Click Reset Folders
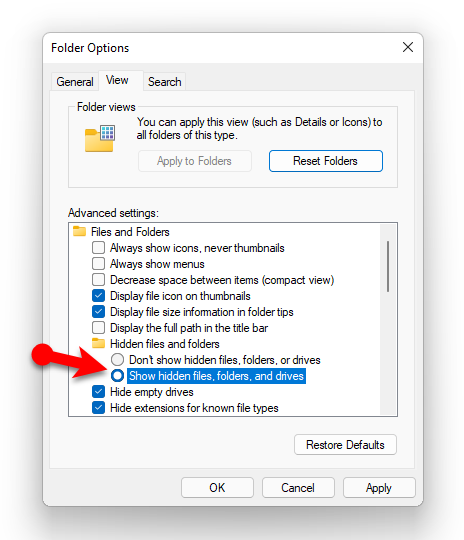Viewport: 464px width, 540px height. tap(326, 161)
